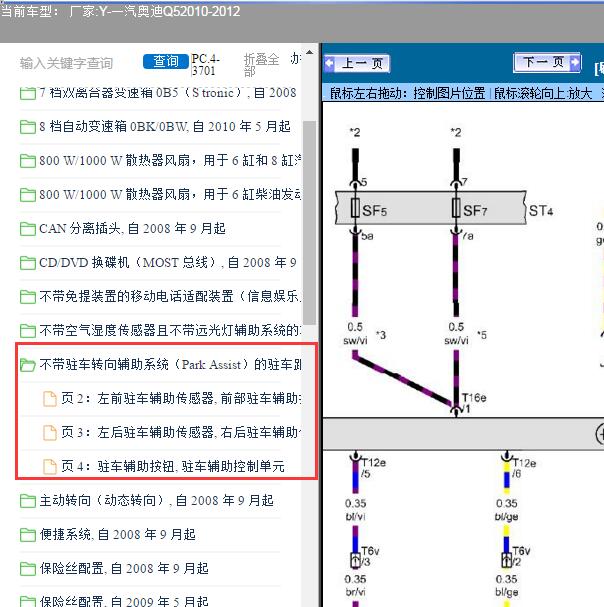Click folder icon beside CD/DVD 换碟机
Image resolution: width=604 pixels, height=607 pixels.
28,263
